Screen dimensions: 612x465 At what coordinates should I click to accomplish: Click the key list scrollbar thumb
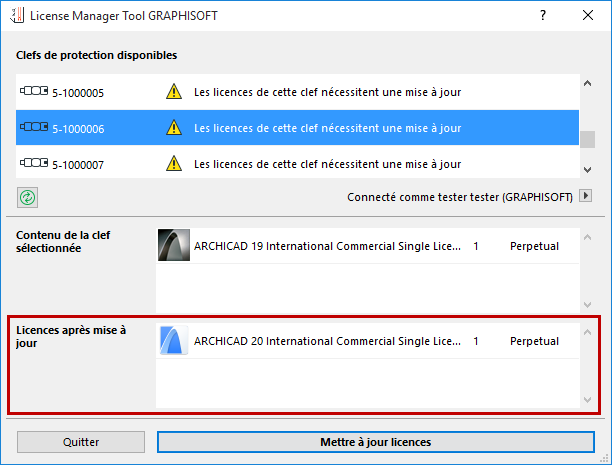pyautogui.click(x=587, y=139)
